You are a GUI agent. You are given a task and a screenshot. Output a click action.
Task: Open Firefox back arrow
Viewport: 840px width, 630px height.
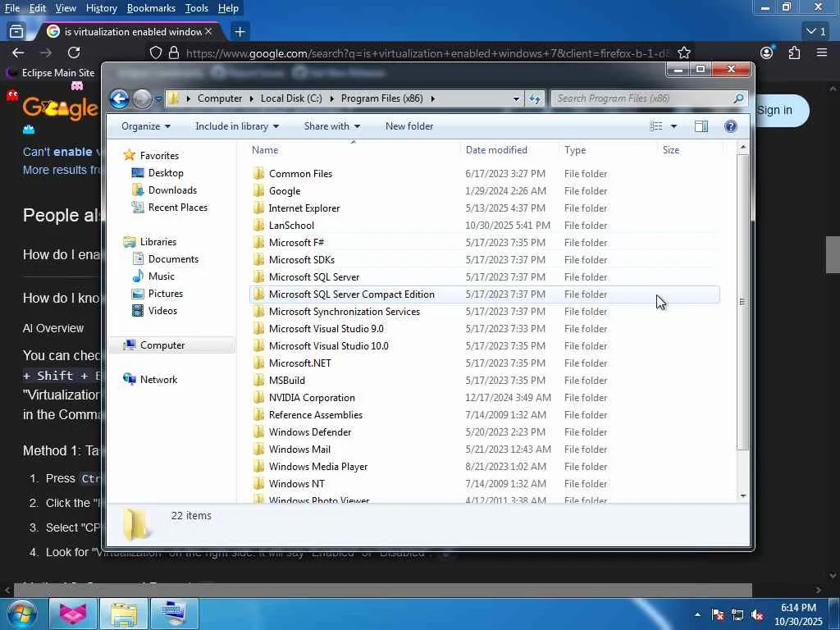coord(18,52)
